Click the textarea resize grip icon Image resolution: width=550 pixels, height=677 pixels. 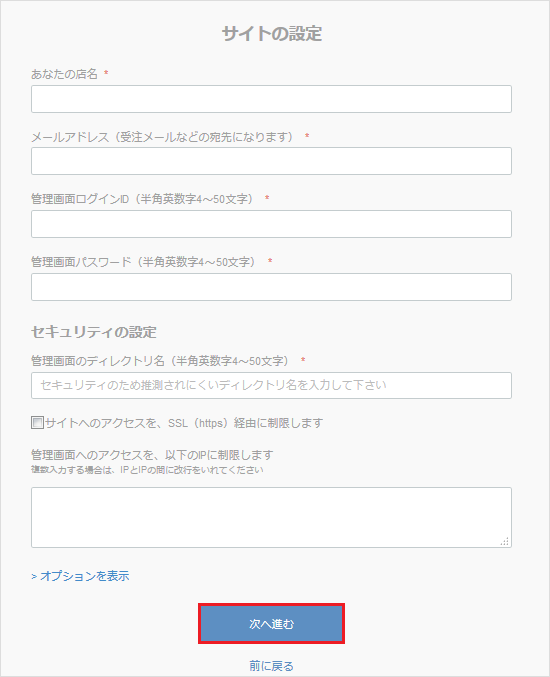[505, 541]
